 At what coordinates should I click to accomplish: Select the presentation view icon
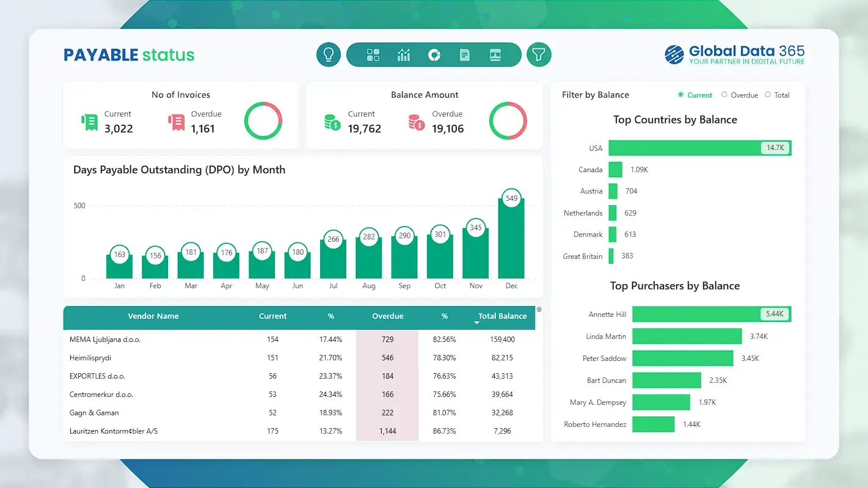point(494,54)
